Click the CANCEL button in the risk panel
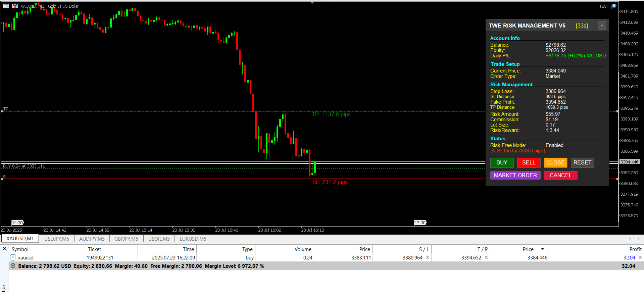The image size is (644, 292). (x=560, y=175)
